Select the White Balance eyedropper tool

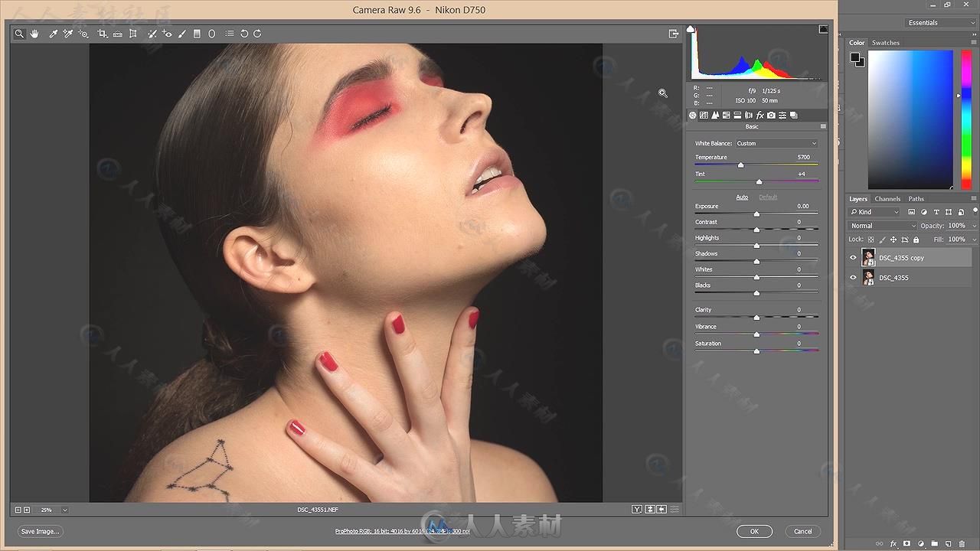pyautogui.click(x=54, y=34)
